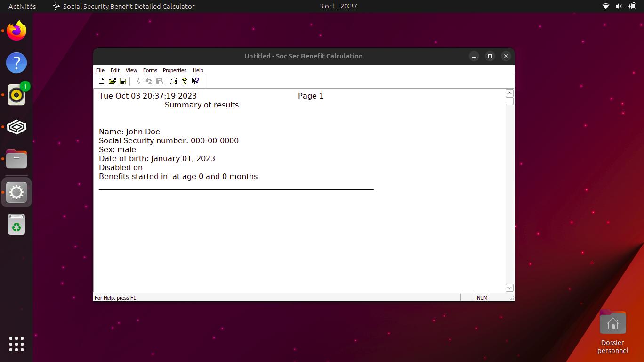Open an existing case file
This screenshot has height=362, width=644.
[112, 81]
